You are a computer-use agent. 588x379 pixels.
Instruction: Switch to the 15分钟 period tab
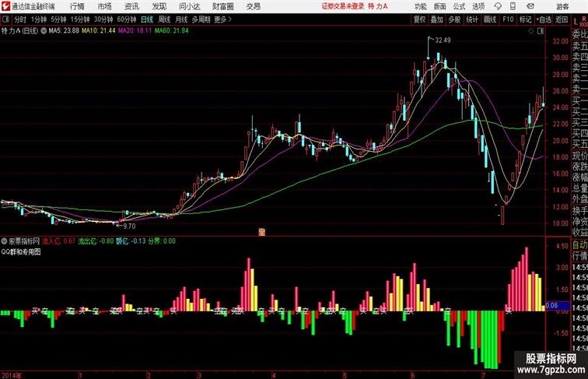[x=80, y=19]
